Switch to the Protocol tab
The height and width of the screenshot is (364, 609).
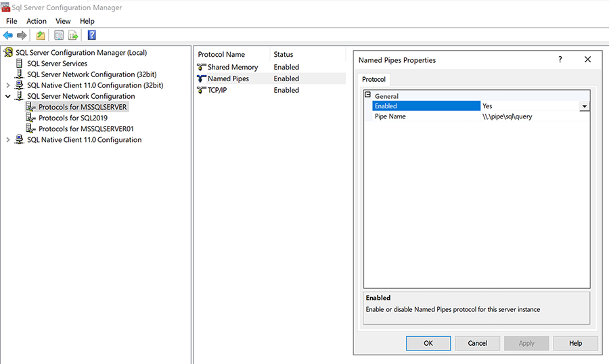click(374, 80)
